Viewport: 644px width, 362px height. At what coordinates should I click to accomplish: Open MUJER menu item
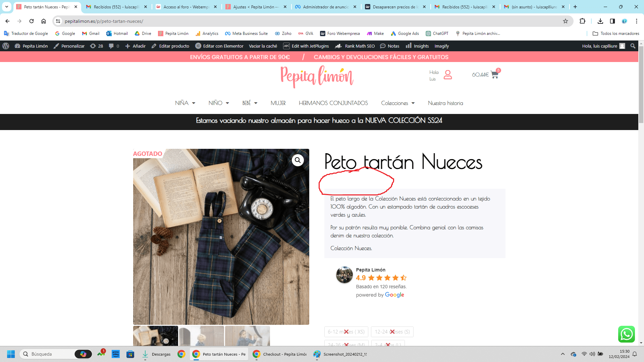point(278,103)
